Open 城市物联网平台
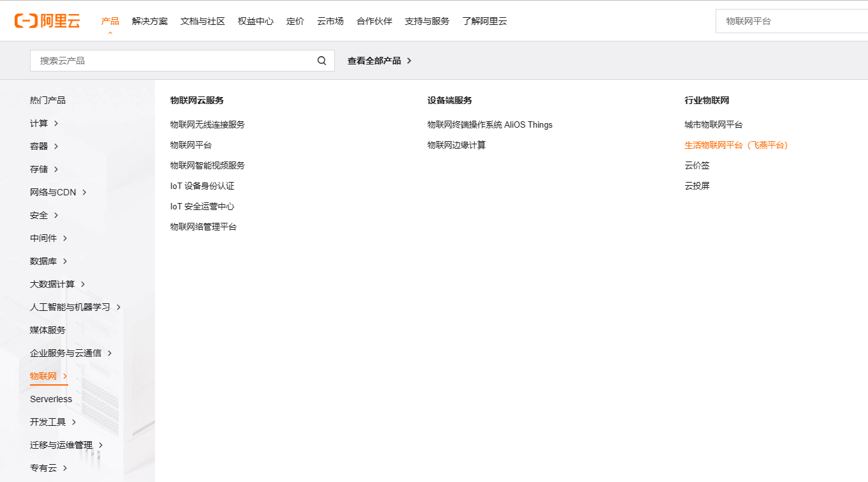This screenshot has height=482, width=868. pyautogui.click(x=714, y=124)
